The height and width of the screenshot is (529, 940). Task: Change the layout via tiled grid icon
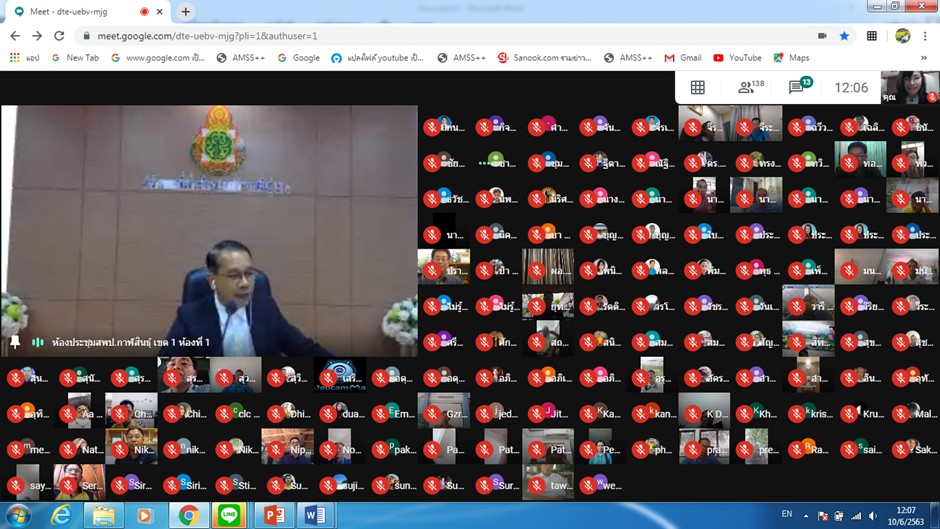pos(698,88)
